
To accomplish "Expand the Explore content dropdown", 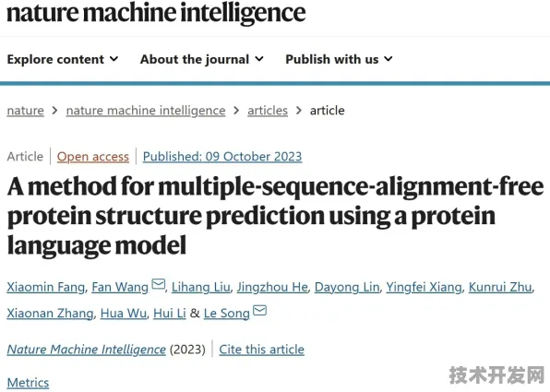I will 63,59.
